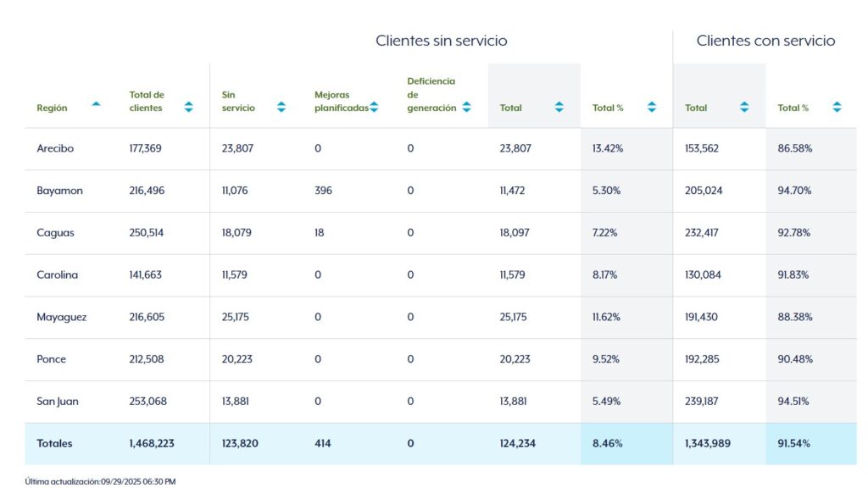Select the San Juan row label
Image resolution: width=868 pixels, height=488 pixels.
tap(57, 402)
